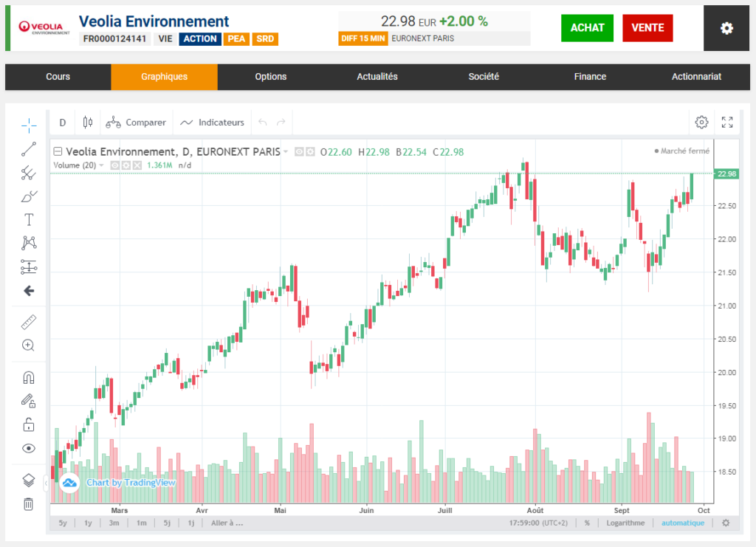Click the trash icon to remove drawings
The height and width of the screenshot is (547, 756).
tap(28, 504)
